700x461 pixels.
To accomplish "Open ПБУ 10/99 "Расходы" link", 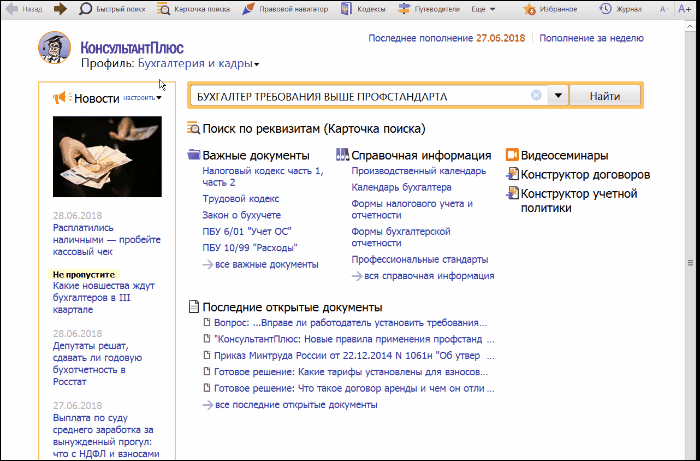I will pos(250,248).
